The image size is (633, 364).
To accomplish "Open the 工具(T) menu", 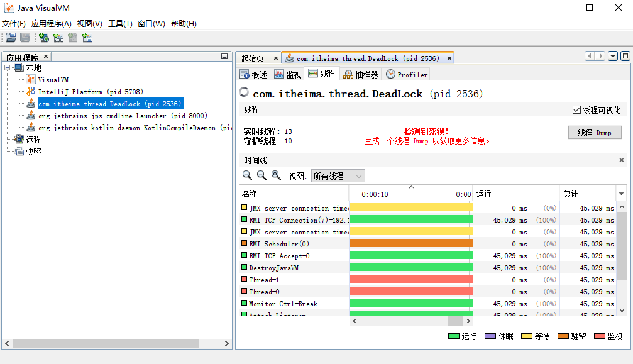I will [119, 23].
